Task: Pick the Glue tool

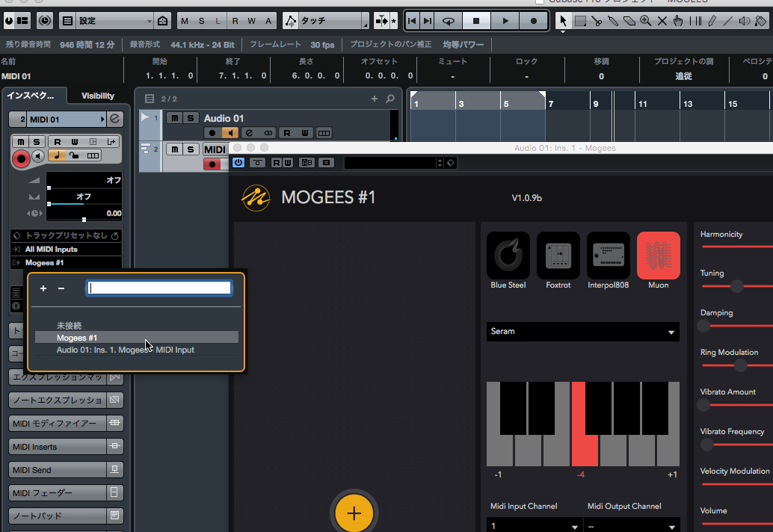Action: point(613,21)
